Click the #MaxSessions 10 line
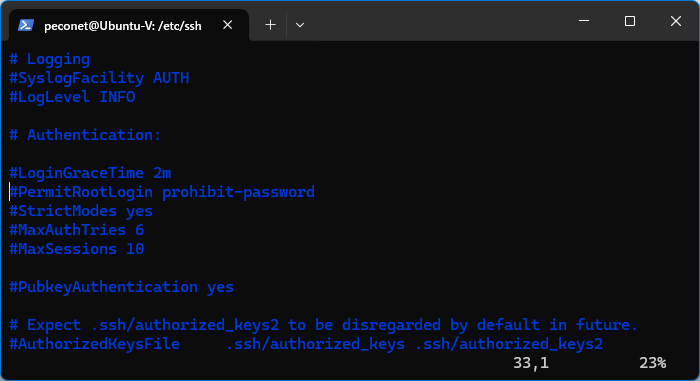Screen dimensions: 700x381 [77, 249]
